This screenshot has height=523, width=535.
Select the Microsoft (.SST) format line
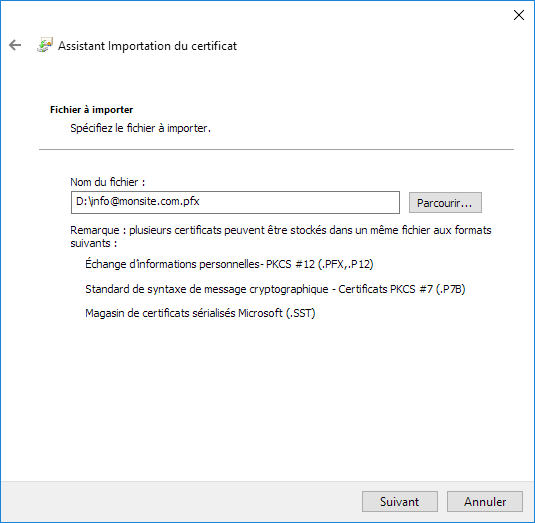click(x=200, y=313)
